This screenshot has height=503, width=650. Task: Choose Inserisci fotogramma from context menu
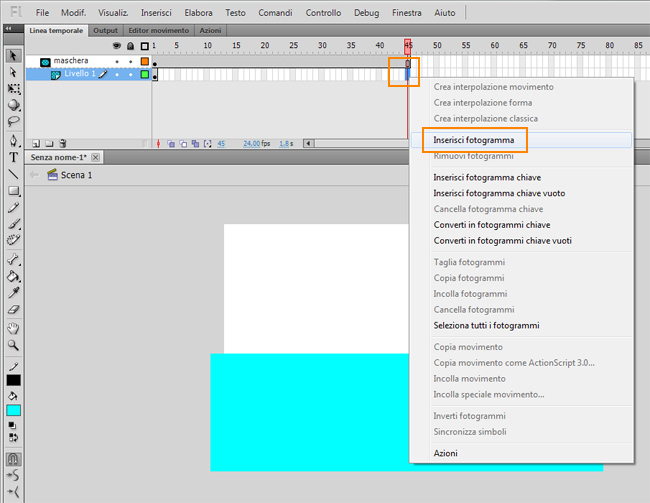[521, 140]
